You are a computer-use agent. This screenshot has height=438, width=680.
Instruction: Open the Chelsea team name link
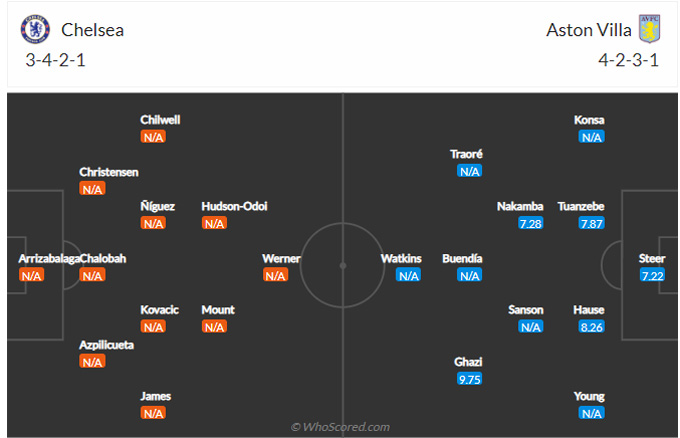coord(92,30)
